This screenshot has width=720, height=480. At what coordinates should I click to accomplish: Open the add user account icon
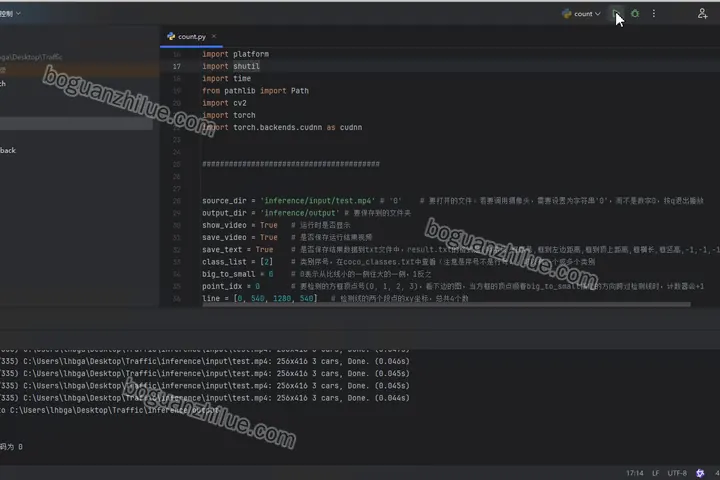coord(702,14)
